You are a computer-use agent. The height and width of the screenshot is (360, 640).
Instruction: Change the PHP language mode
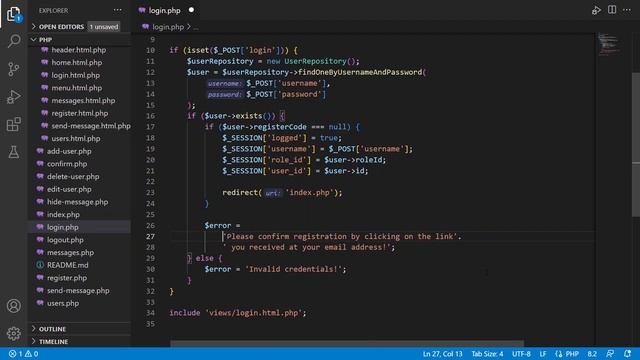[x=567, y=354]
